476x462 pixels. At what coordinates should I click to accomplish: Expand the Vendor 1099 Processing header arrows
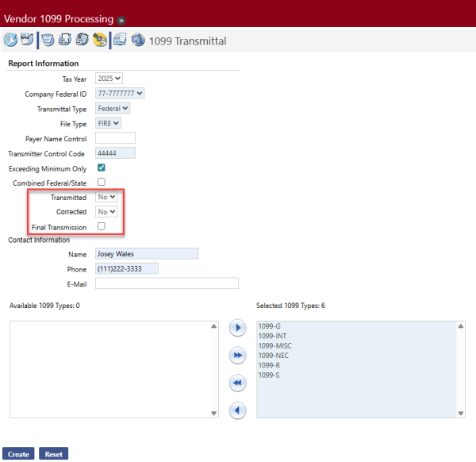tap(121, 19)
